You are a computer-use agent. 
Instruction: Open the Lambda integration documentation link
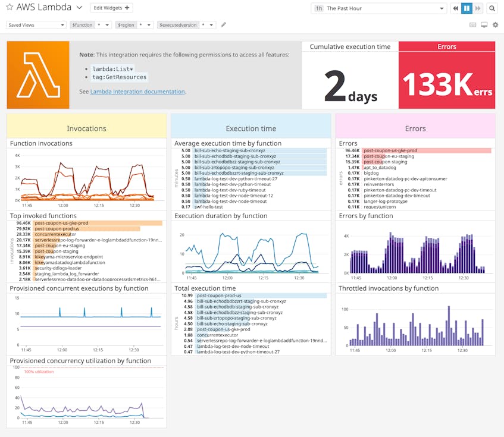[x=137, y=92]
